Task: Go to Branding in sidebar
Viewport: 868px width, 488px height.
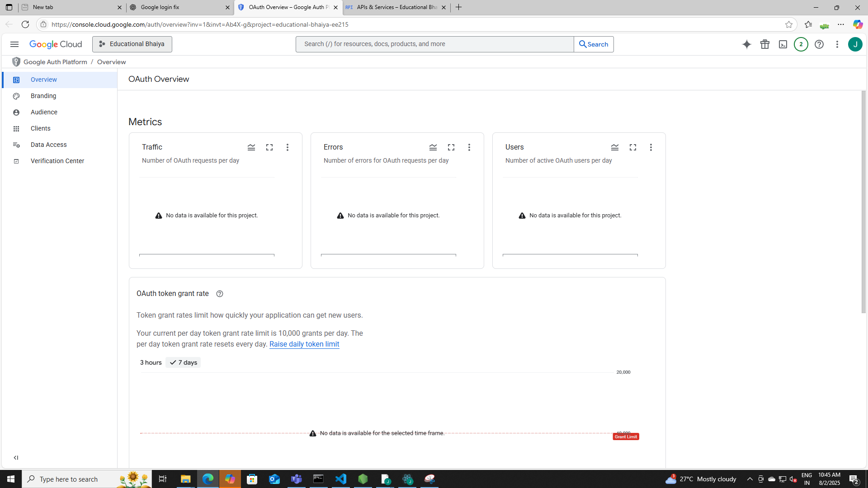Action: tap(43, 96)
